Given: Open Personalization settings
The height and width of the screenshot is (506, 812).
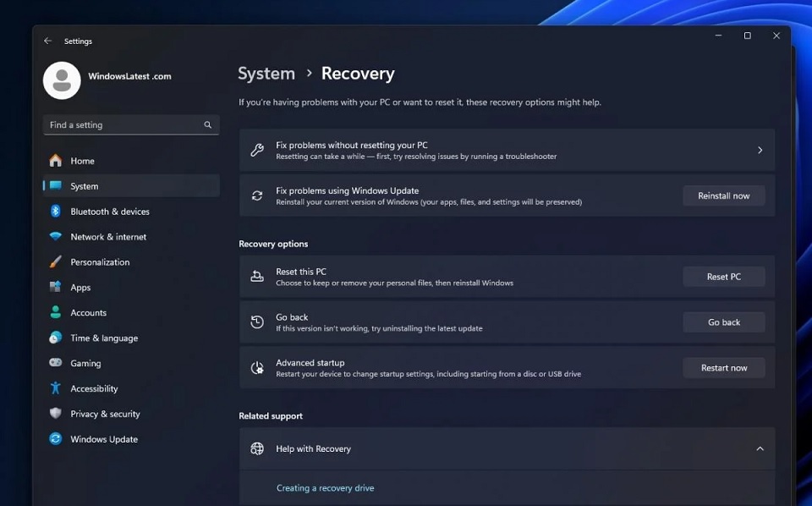Looking at the screenshot, I should [x=131, y=262].
